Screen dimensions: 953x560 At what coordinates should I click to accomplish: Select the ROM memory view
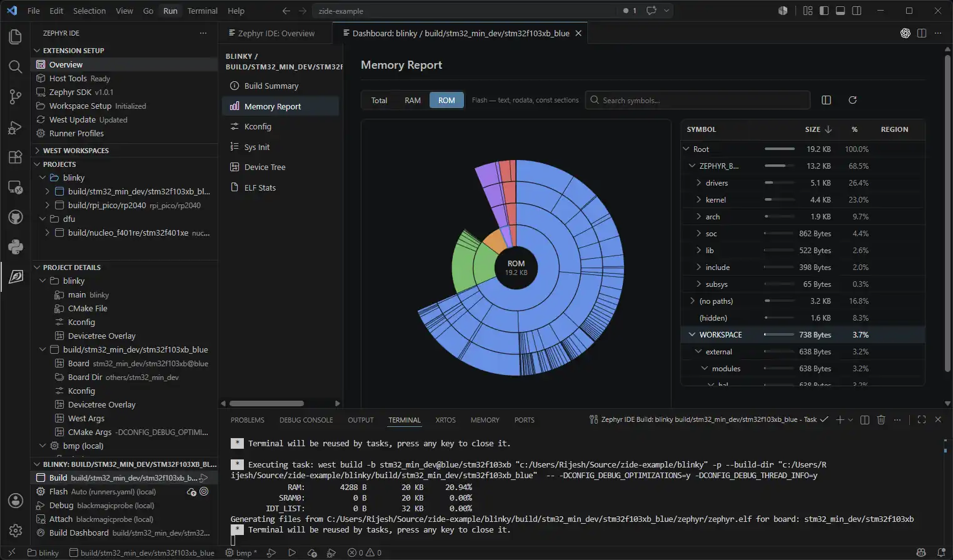click(x=446, y=100)
